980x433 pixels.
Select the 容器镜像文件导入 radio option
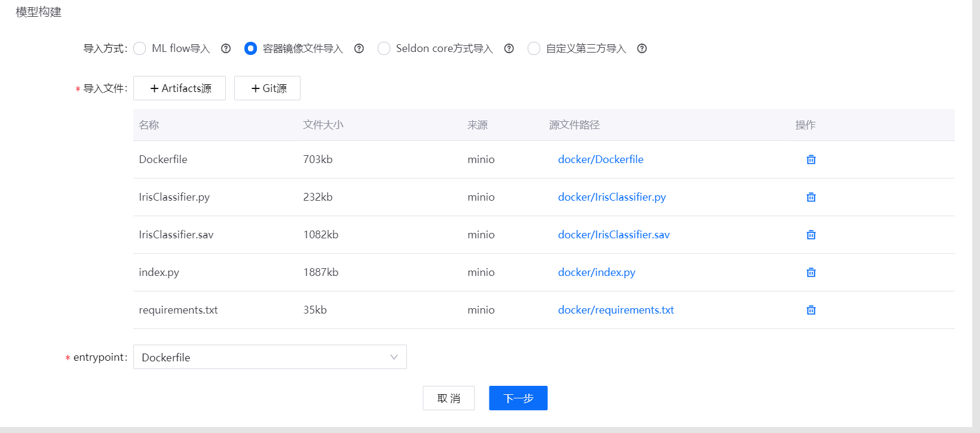(251, 48)
